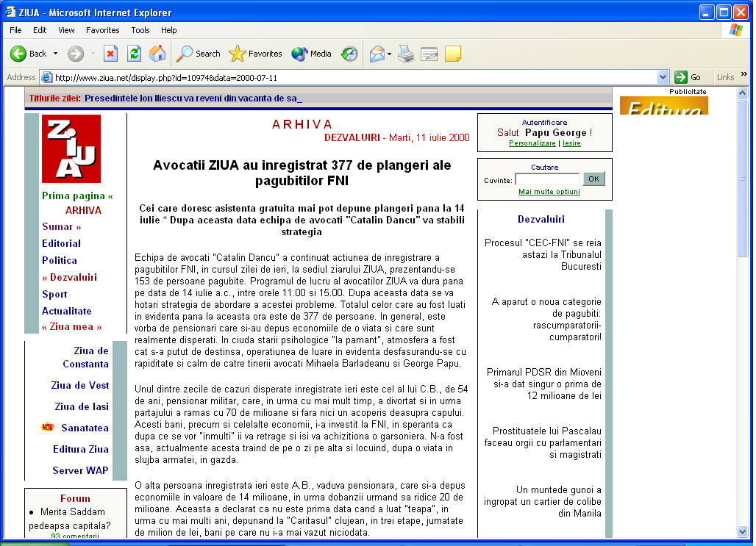Click the OK search button
Screen dimensions: 756x546
(x=593, y=179)
